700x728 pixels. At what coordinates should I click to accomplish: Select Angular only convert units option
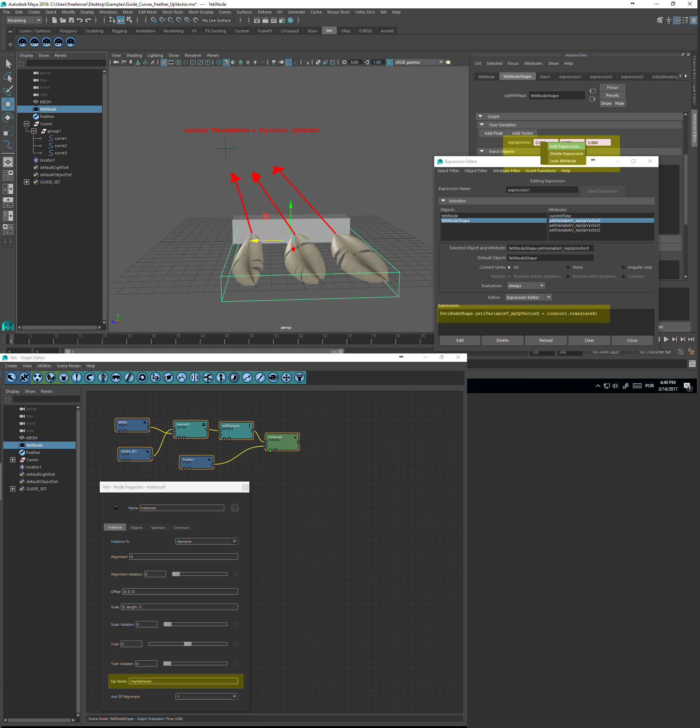[624, 268]
